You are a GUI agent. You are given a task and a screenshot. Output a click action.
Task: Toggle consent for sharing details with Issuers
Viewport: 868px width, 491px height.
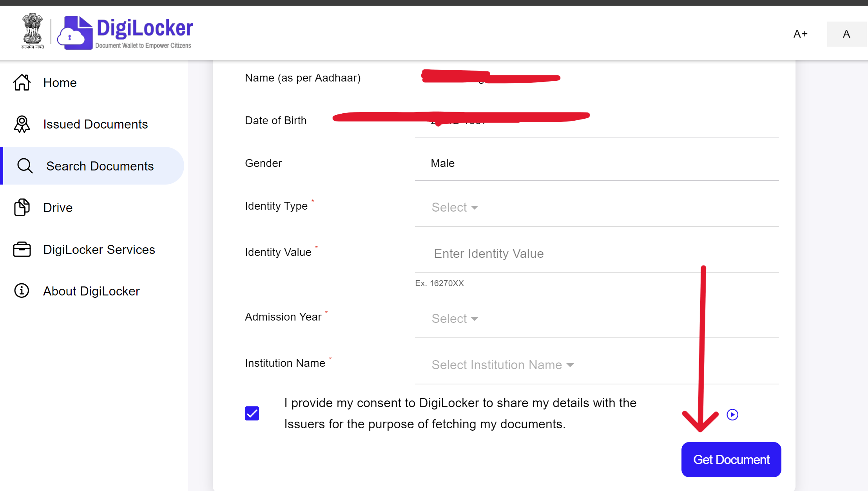(x=252, y=413)
